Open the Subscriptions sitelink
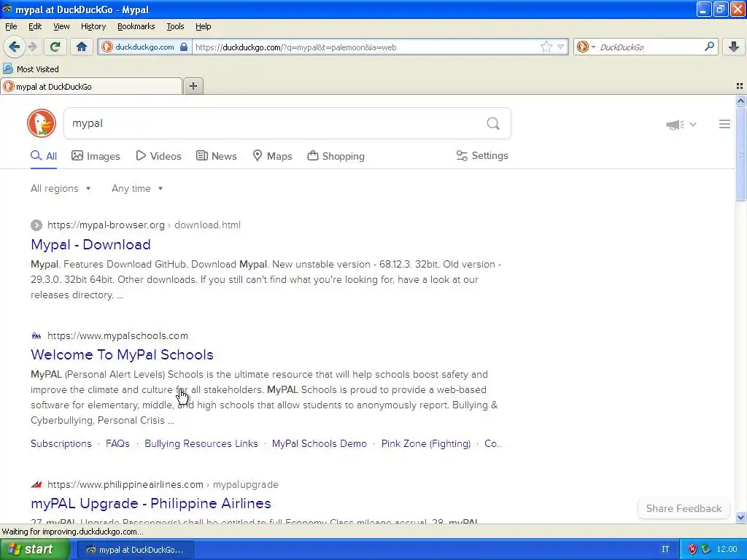This screenshot has width=747, height=560. point(61,443)
